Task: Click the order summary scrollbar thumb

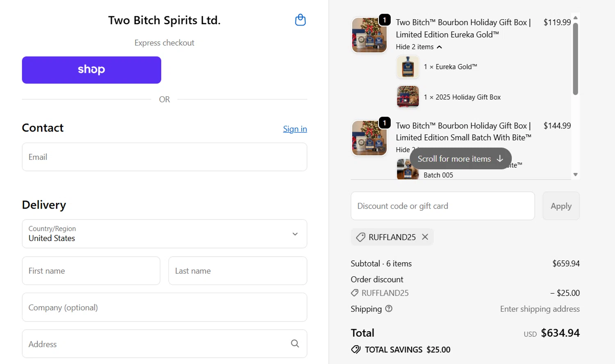Action: pos(575,59)
